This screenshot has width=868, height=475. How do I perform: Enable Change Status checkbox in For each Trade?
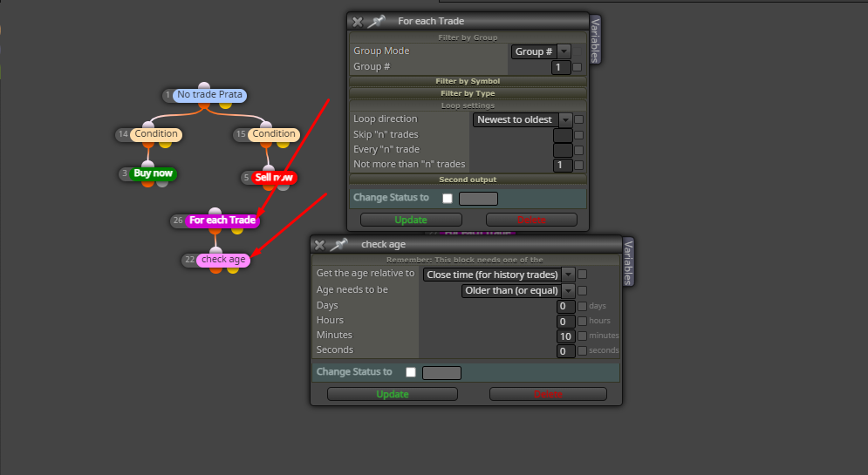(448, 199)
